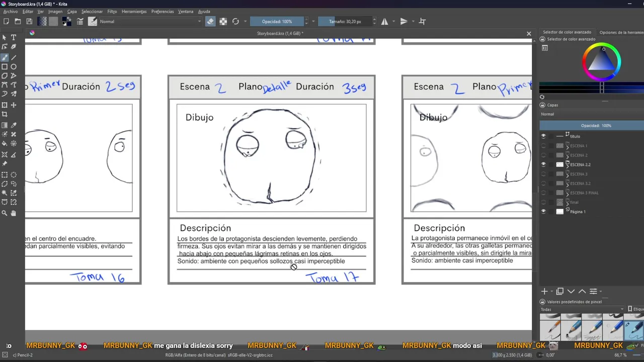The image size is (644, 362).
Task: Toggle eraser mode in toolbar
Action: pos(210,21)
